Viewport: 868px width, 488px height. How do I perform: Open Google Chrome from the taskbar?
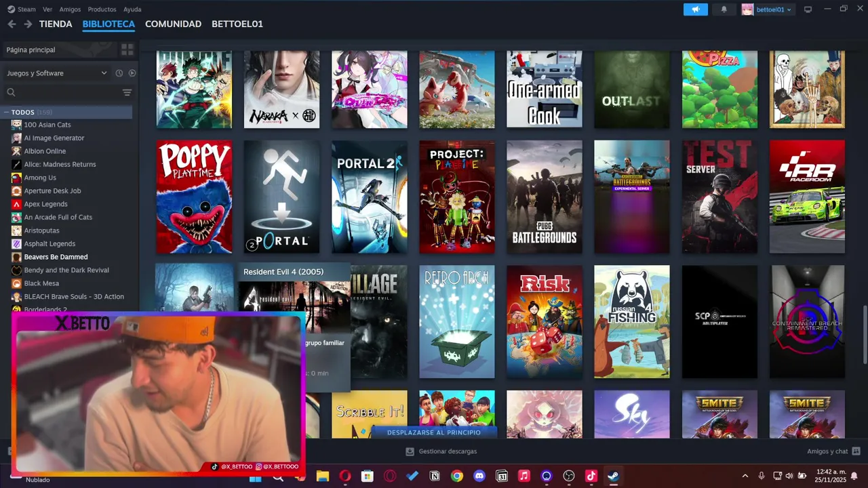[x=457, y=476]
